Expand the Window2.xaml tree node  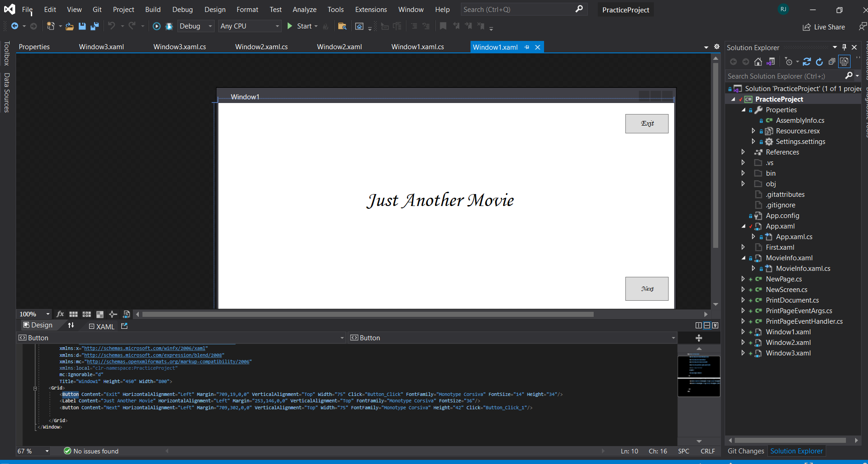(743, 342)
